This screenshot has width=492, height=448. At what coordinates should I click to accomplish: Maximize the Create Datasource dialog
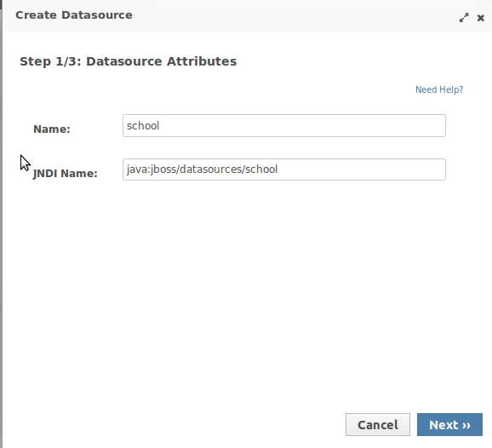point(464,18)
